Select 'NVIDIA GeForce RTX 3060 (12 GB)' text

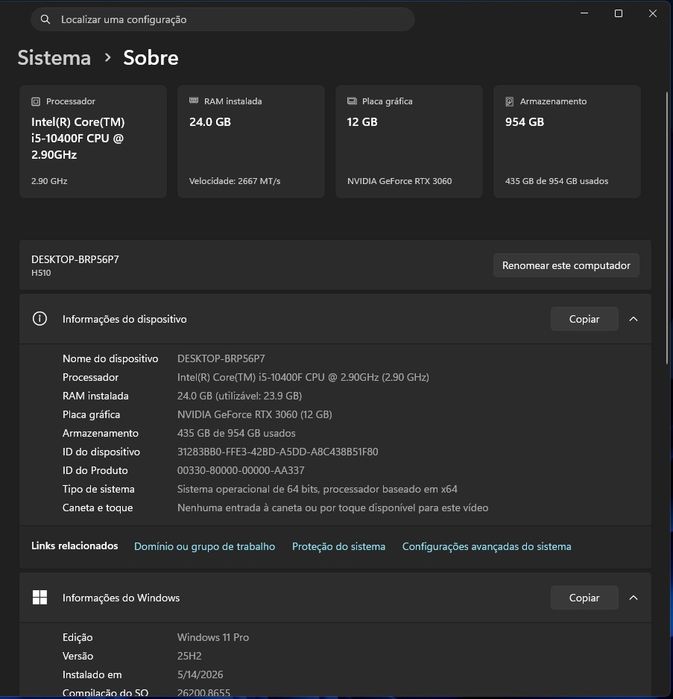click(254, 415)
